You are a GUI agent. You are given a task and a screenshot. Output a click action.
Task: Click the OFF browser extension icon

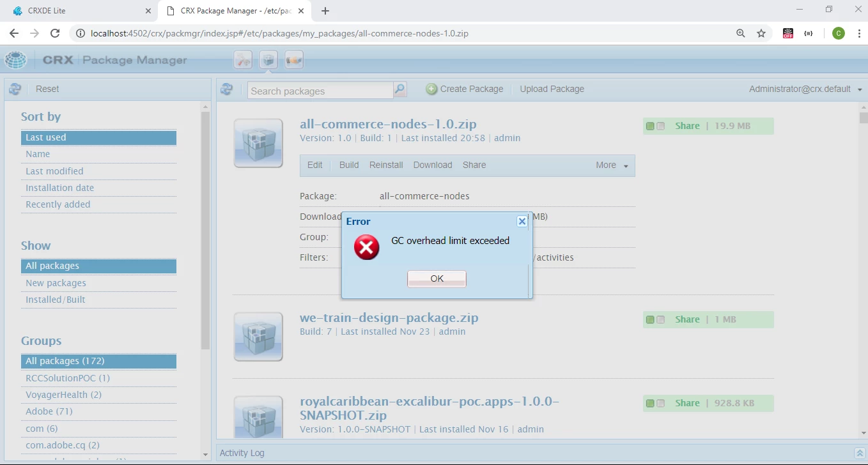point(788,33)
